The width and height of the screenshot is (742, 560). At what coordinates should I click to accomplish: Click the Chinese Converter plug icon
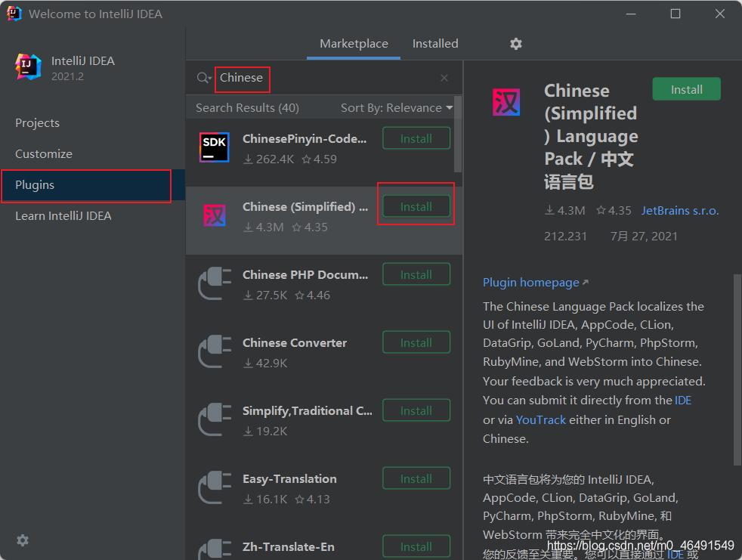[215, 351]
